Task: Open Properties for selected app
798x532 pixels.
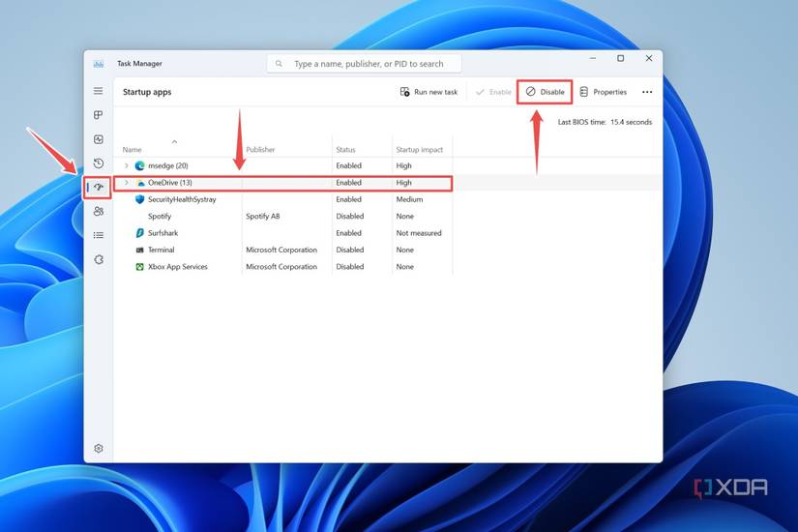Action: [603, 92]
